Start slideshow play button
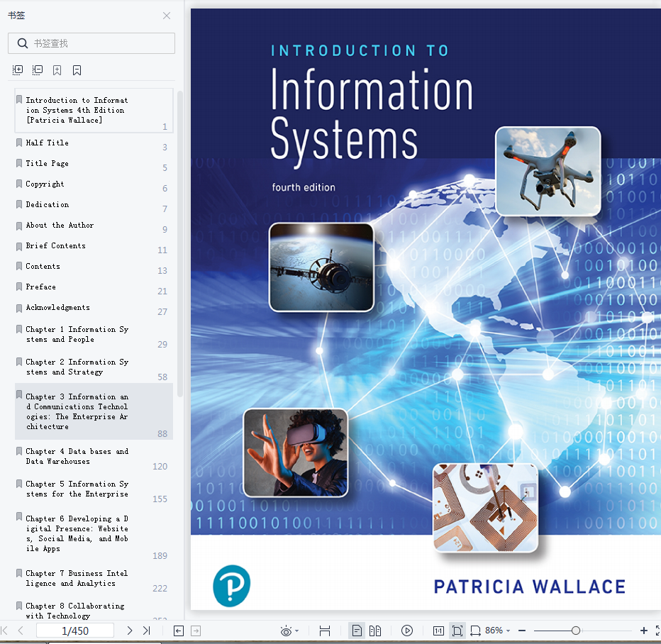This screenshot has height=644, width=661. coord(407,631)
